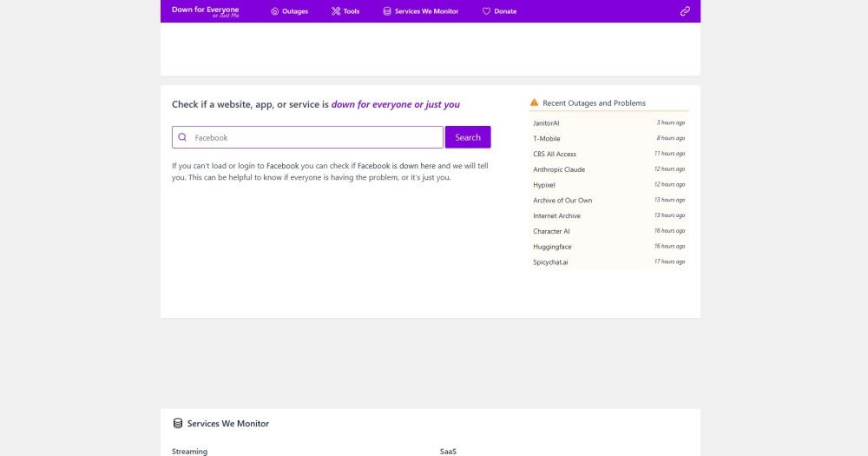
Task: Click the 'down for everyone or just you' text
Action: (x=395, y=104)
